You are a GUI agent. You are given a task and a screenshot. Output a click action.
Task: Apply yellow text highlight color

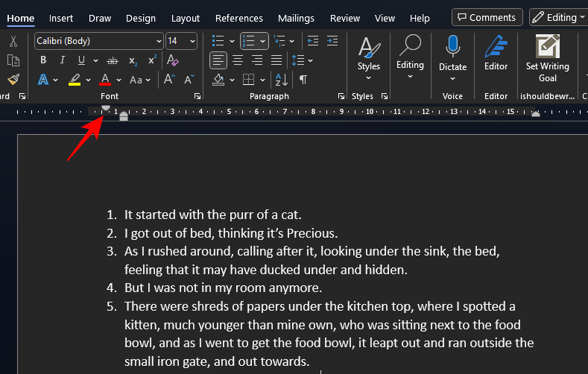click(x=75, y=80)
